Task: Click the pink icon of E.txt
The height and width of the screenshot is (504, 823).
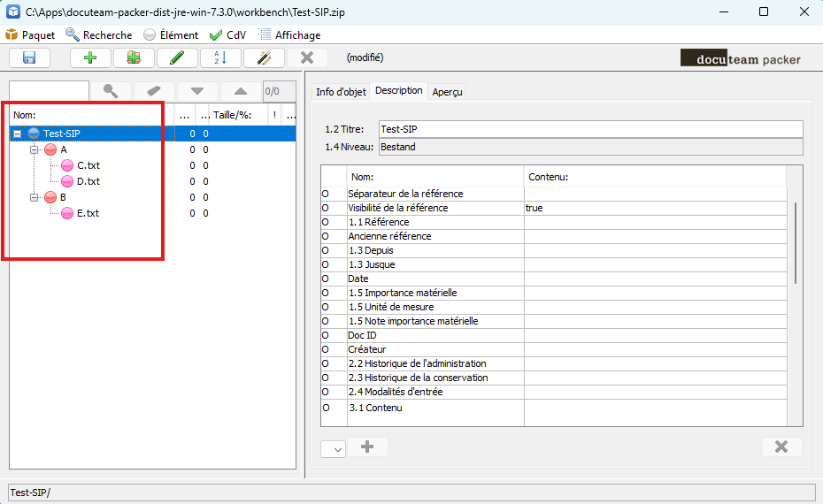Action: (x=67, y=213)
